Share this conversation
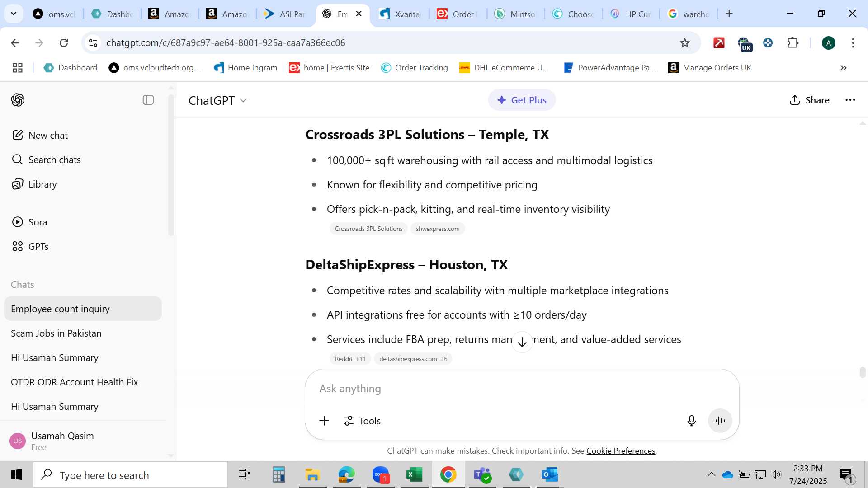This screenshot has height=488, width=868. tap(809, 100)
